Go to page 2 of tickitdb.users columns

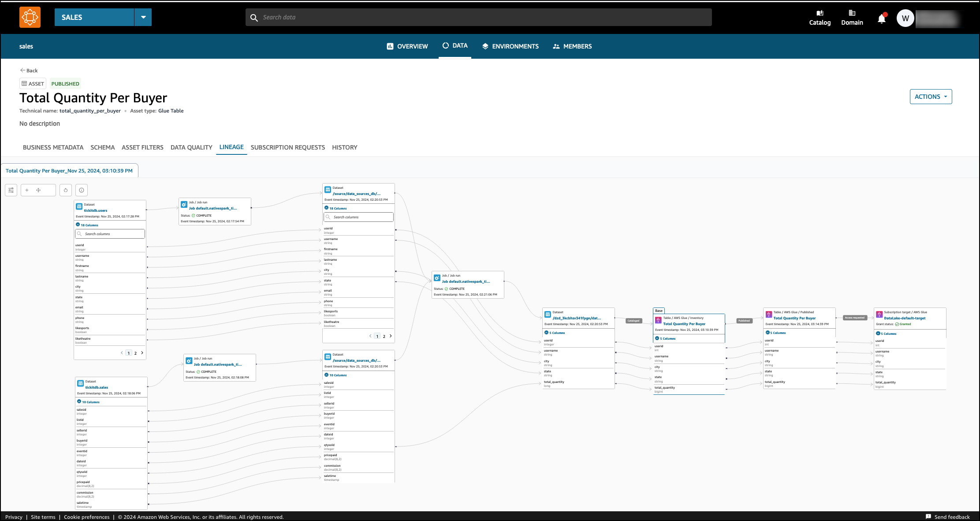(x=135, y=353)
